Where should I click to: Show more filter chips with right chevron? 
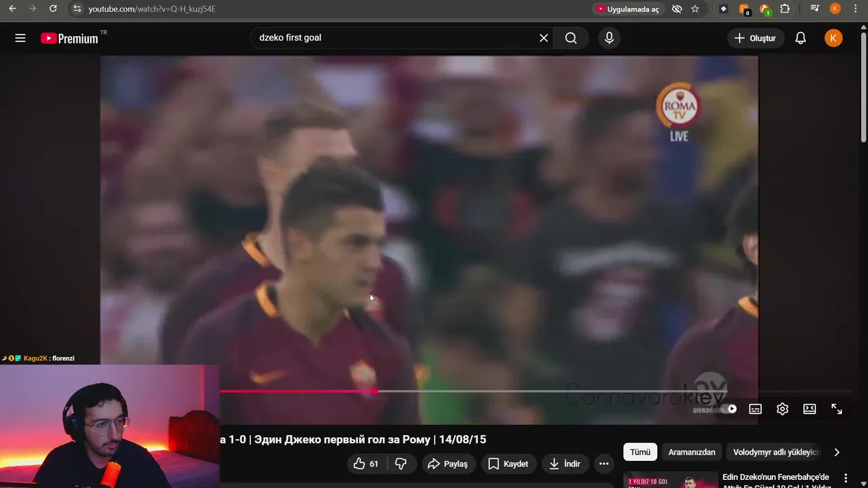click(x=837, y=452)
